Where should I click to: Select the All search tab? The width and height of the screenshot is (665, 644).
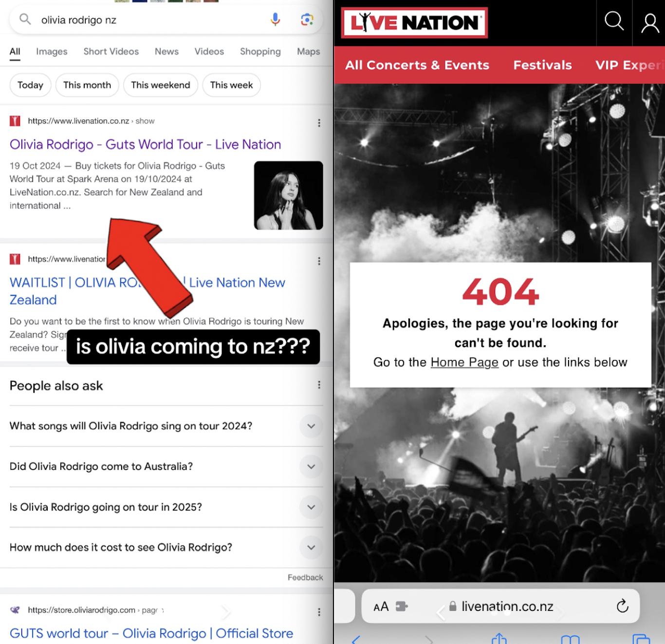pyautogui.click(x=15, y=52)
